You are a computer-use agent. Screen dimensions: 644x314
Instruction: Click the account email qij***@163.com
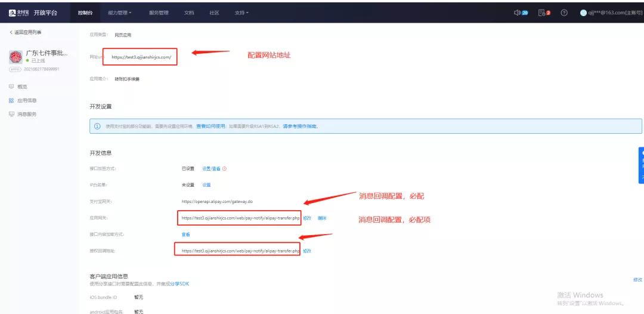click(614, 13)
